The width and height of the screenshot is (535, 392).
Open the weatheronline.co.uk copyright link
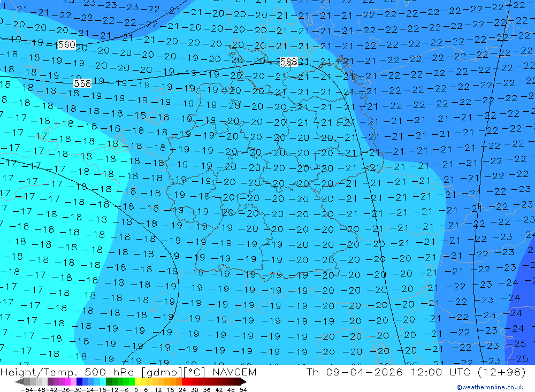point(490,387)
